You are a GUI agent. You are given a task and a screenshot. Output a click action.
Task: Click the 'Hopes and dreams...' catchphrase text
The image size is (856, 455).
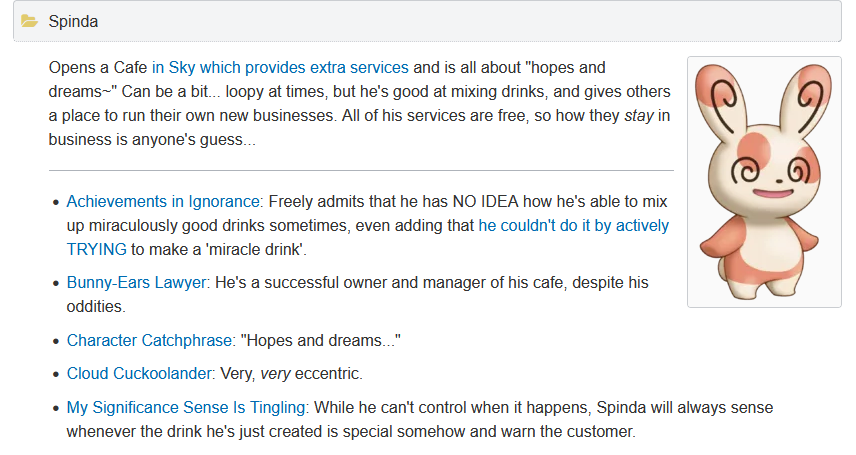pos(320,340)
